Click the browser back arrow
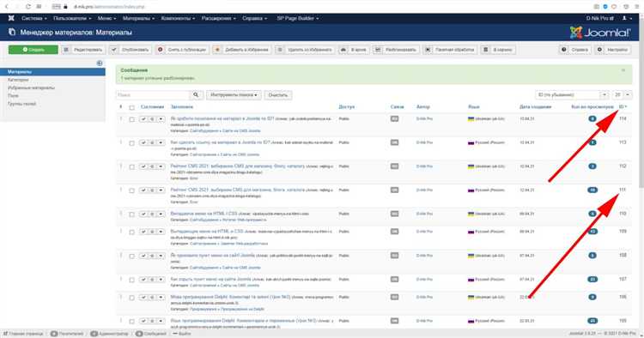The height and width of the screenshot is (338, 644). [7, 7]
